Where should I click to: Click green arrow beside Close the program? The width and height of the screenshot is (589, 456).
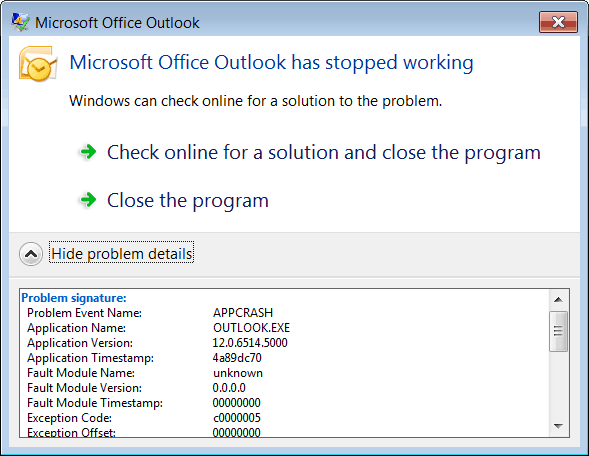coord(88,199)
